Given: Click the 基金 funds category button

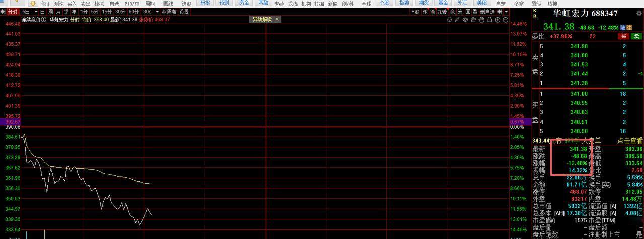Looking at the screenshot, I should tap(443, 3).
